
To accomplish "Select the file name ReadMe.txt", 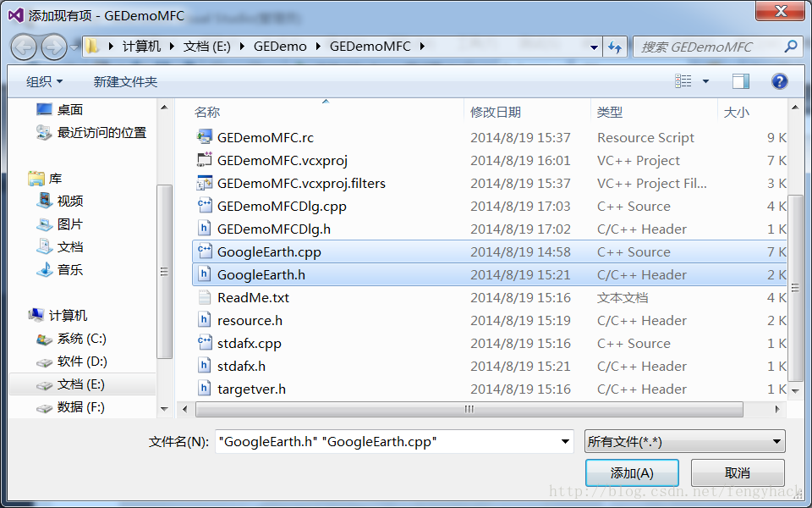I will (x=253, y=297).
